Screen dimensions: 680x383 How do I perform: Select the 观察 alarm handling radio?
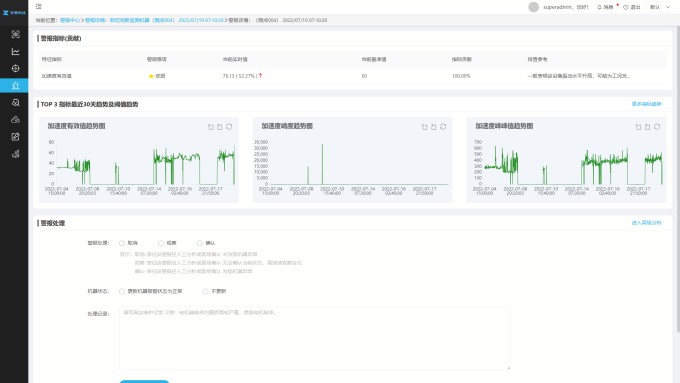coord(161,243)
